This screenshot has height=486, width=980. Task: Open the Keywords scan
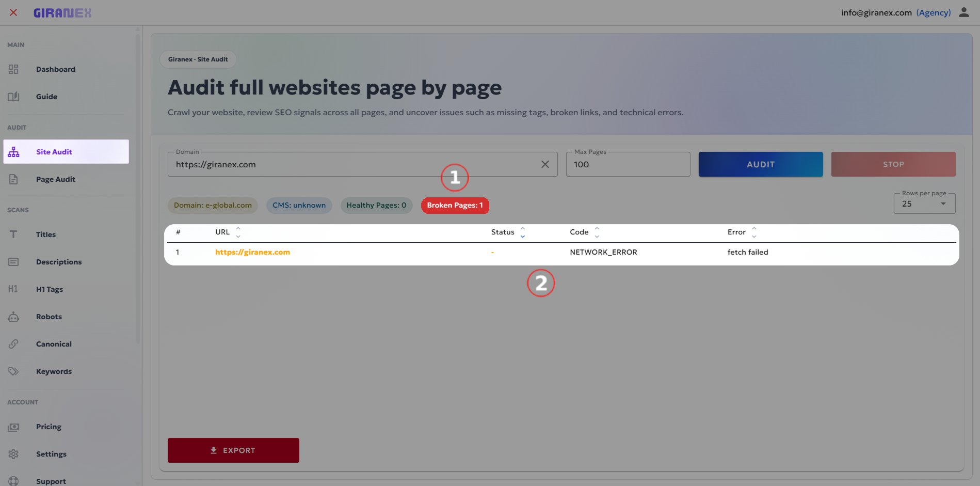[66, 371]
